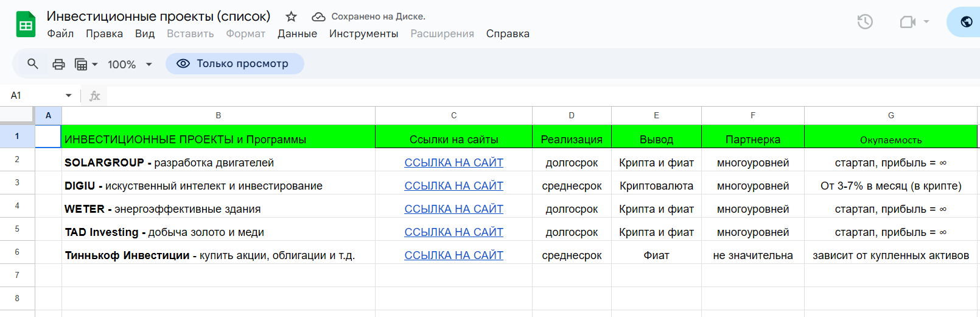
Task: Open the filter views table icon
Action: tap(81, 64)
